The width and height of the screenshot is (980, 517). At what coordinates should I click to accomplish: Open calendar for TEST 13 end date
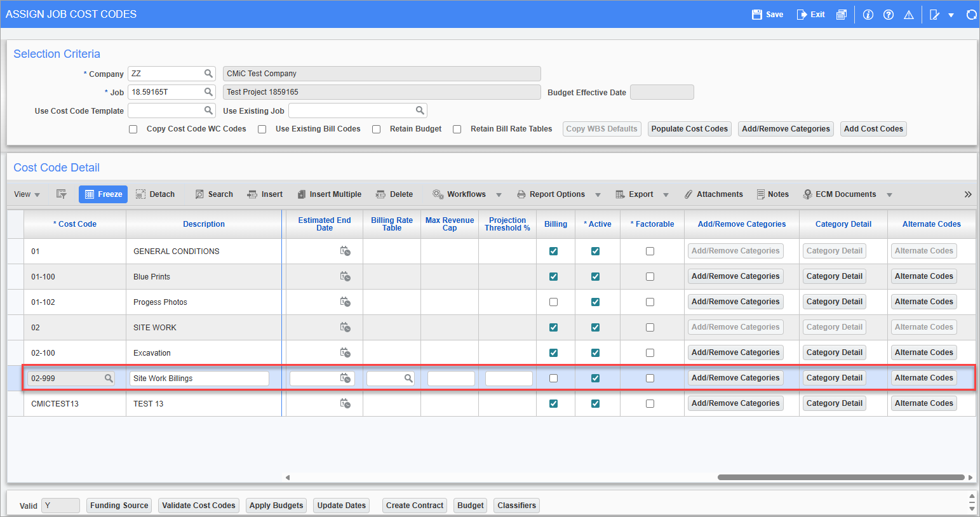345,403
